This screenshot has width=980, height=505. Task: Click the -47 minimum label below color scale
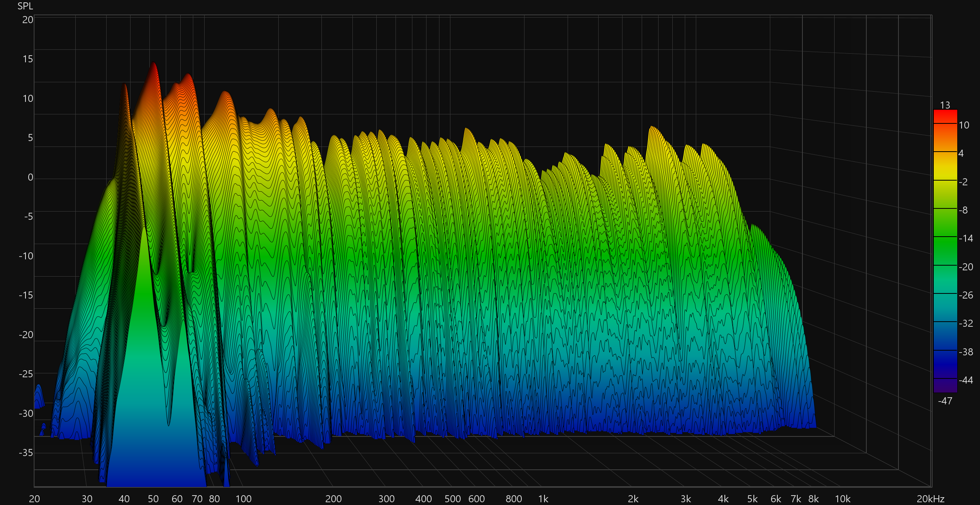coord(945,401)
